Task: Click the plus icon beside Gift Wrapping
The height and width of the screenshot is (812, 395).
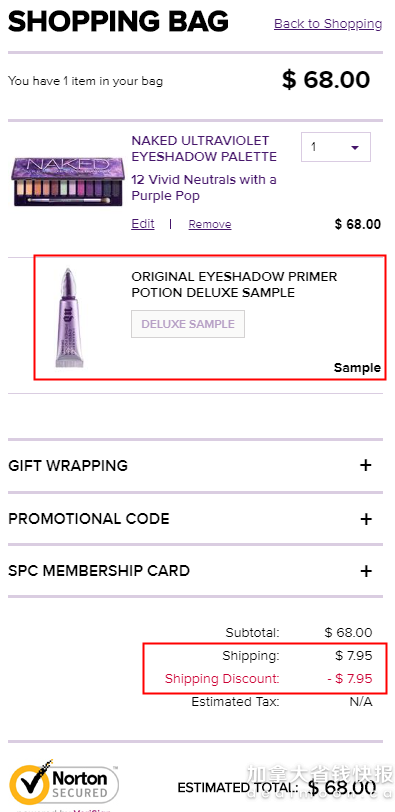Action: pyautogui.click(x=365, y=465)
